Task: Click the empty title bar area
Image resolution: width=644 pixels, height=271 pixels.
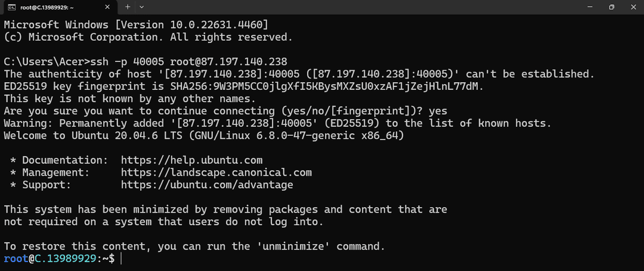Action: pos(361,7)
